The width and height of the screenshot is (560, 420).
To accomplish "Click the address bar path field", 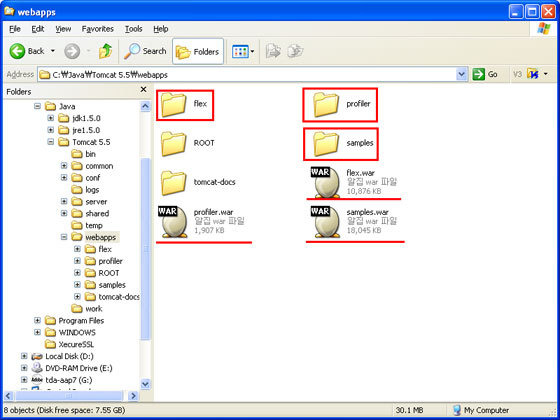I will (x=247, y=75).
